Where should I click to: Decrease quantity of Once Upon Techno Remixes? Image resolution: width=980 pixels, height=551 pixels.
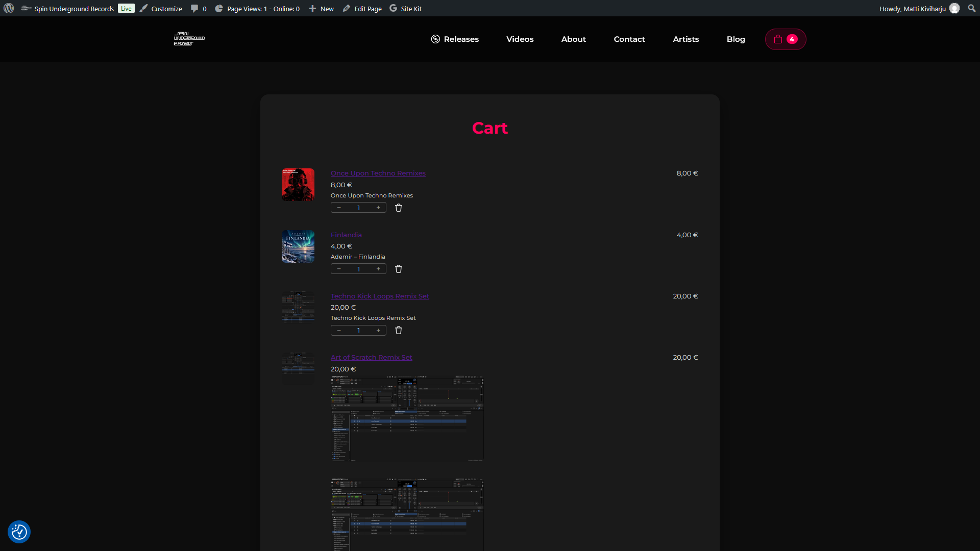coord(339,208)
